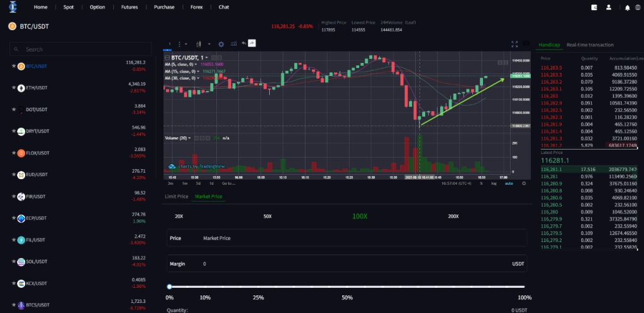Toggle log scale on chart
Screen dimensions: 644x313
click(x=494, y=183)
